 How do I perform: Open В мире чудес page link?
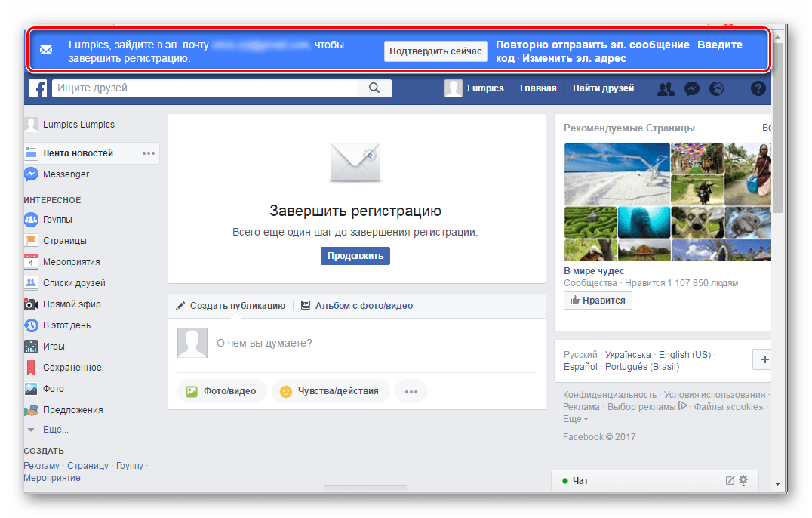tap(594, 271)
